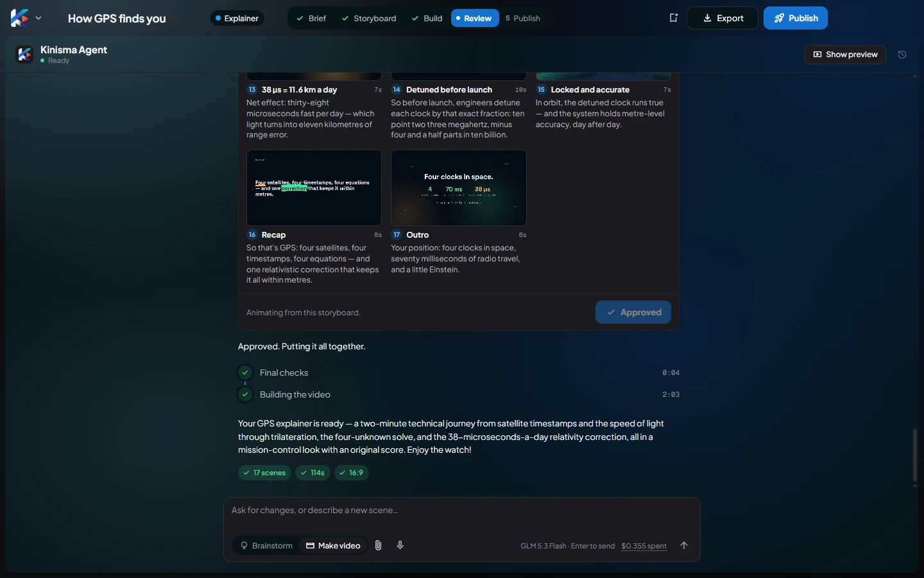Switch to Brainstorm mode
The height and width of the screenshot is (578, 924).
coord(266,545)
